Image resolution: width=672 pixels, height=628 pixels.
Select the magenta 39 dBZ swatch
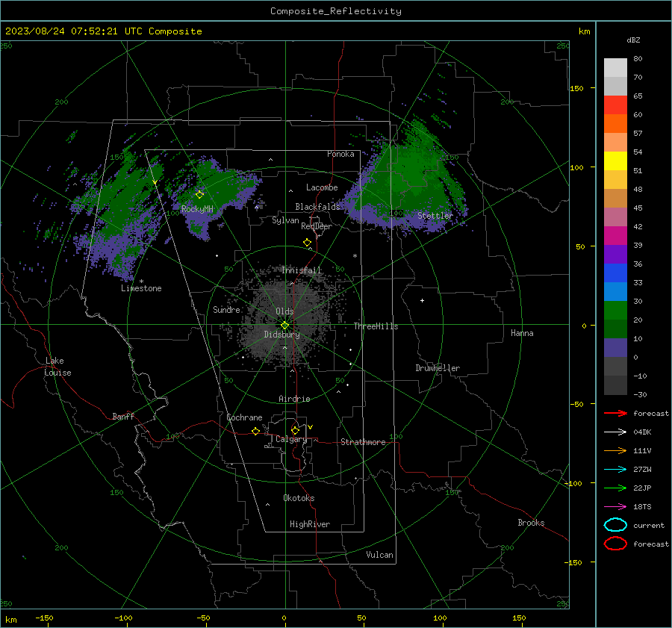[615, 236]
